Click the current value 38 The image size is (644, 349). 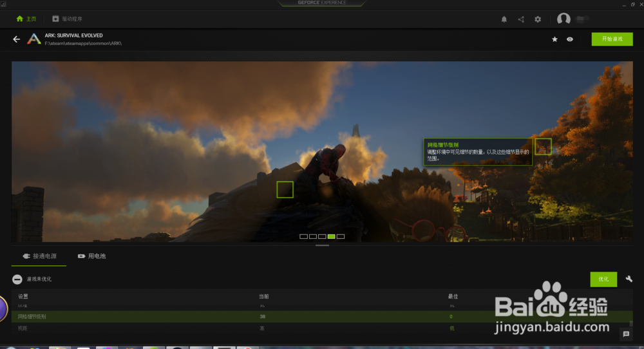(x=263, y=317)
